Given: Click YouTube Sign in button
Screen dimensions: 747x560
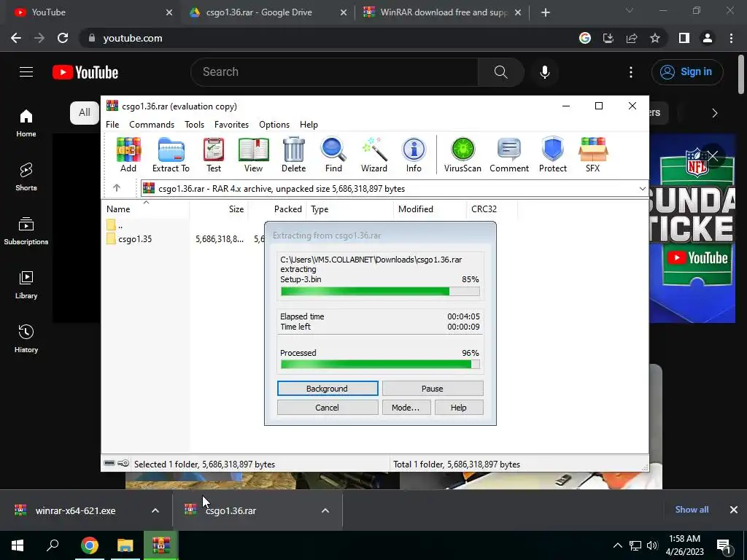Looking at the screenshot, I should [x=687, y=72].
